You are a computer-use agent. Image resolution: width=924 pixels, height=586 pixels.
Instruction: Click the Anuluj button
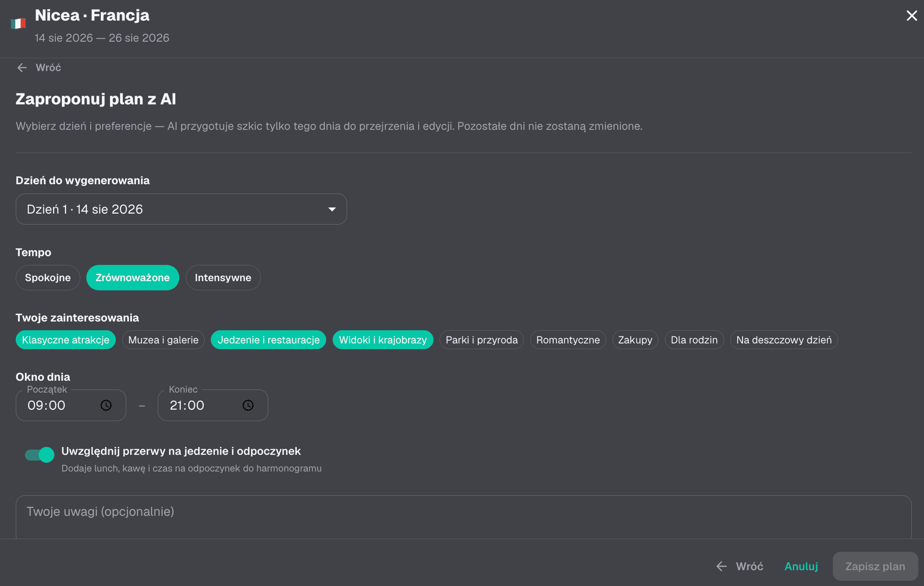[801, 566]
